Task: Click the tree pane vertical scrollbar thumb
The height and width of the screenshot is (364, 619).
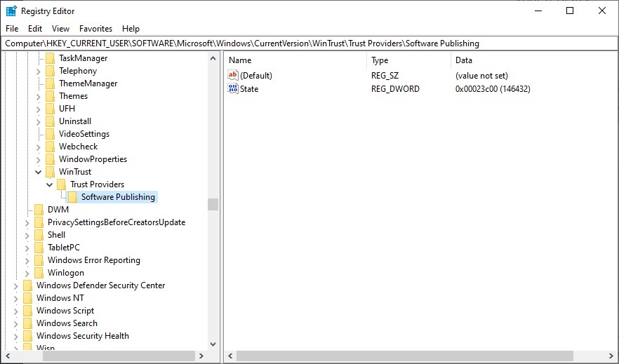Action: point(213,204)
